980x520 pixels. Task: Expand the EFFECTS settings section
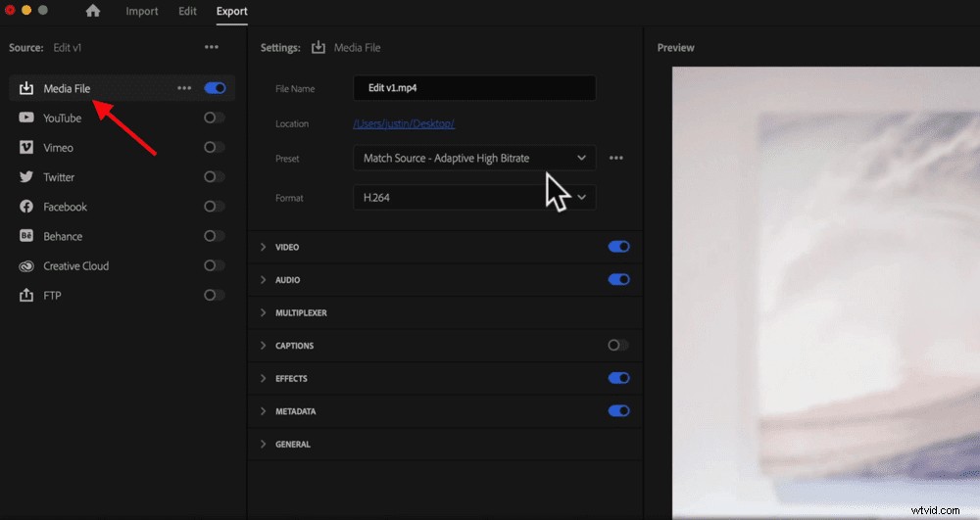coord(263,378)
